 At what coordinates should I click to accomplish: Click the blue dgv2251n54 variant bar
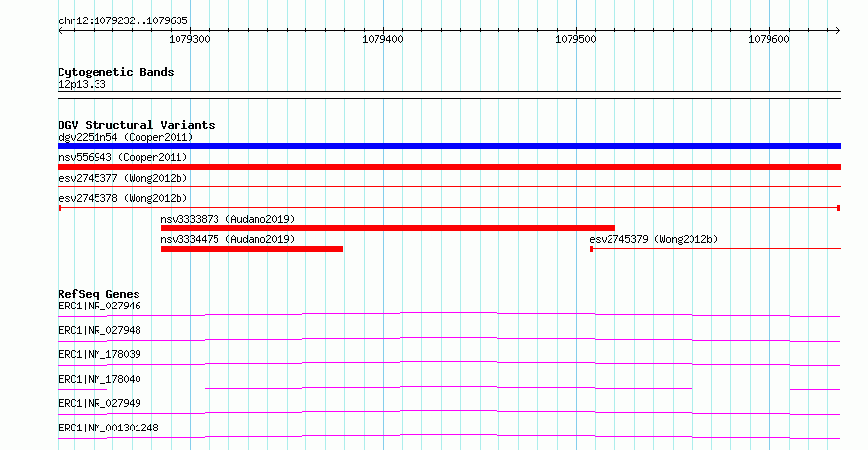tap(449, 146)
